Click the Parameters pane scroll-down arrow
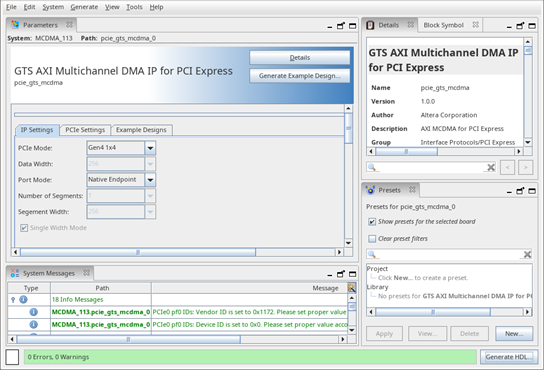This screenshot has height=370, width=544. (349, 243)
